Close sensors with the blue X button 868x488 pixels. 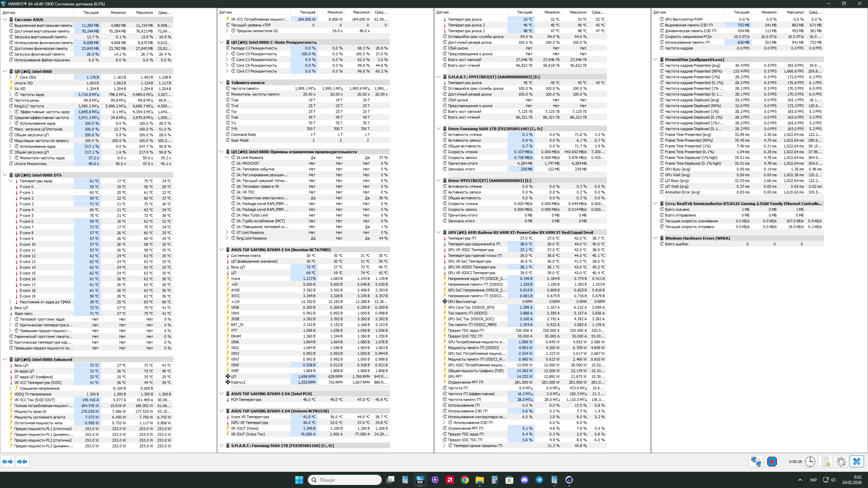point(857,462)
